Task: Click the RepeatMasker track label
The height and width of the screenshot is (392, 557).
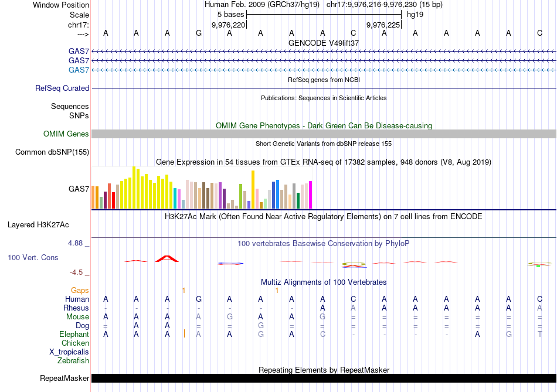Action: (x=64, y=378)
